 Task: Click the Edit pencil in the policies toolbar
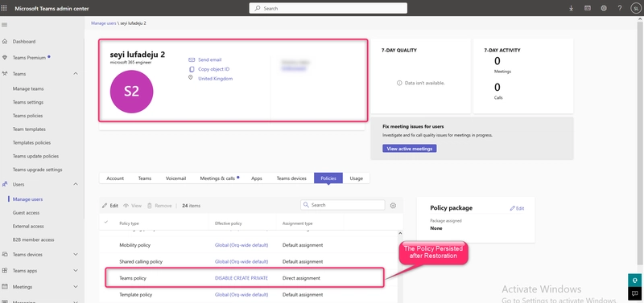(x=110, y=206)
